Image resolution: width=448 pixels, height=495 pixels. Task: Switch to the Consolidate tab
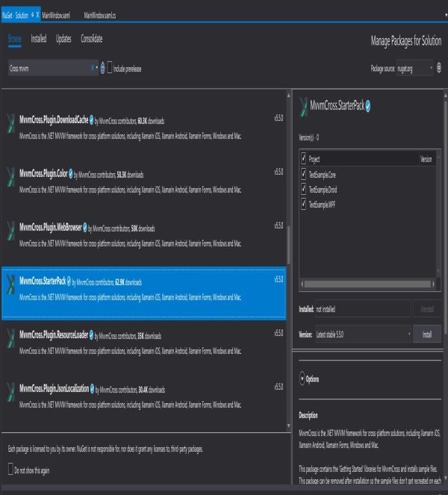92,39
